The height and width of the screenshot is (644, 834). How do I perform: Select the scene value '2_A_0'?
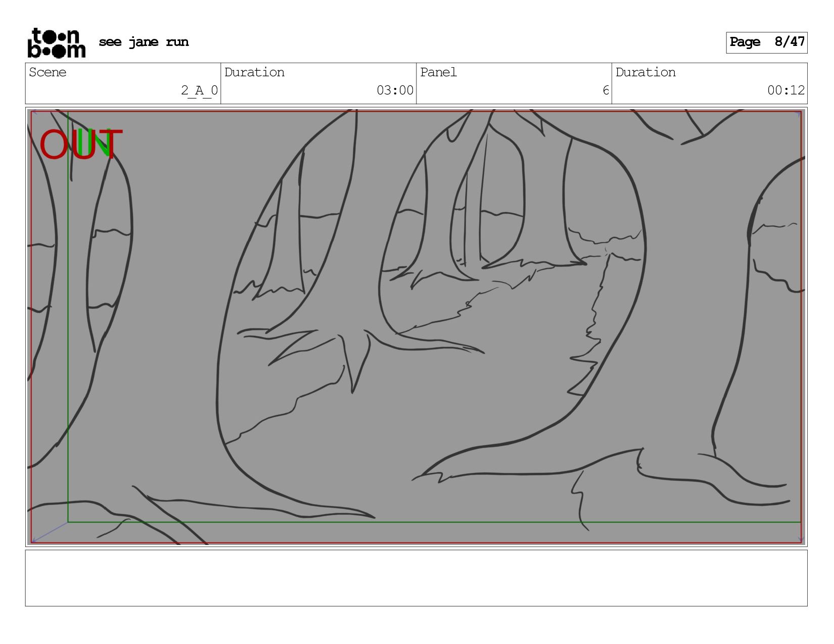[199, 90]
